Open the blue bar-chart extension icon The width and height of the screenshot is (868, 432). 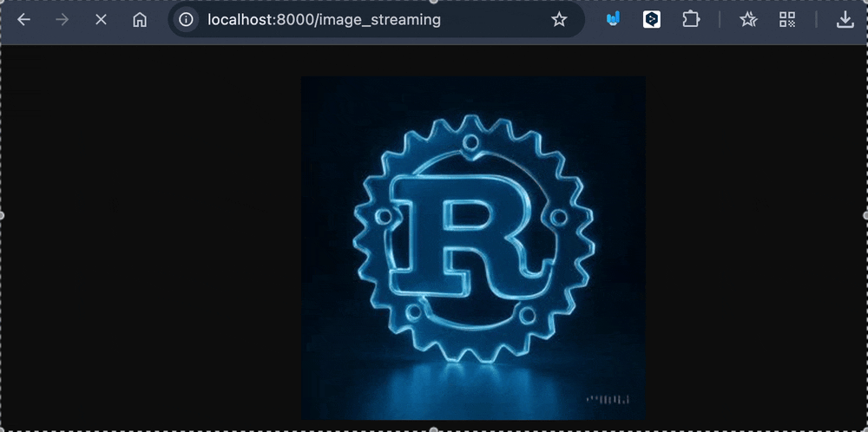(x=613, y=19)
